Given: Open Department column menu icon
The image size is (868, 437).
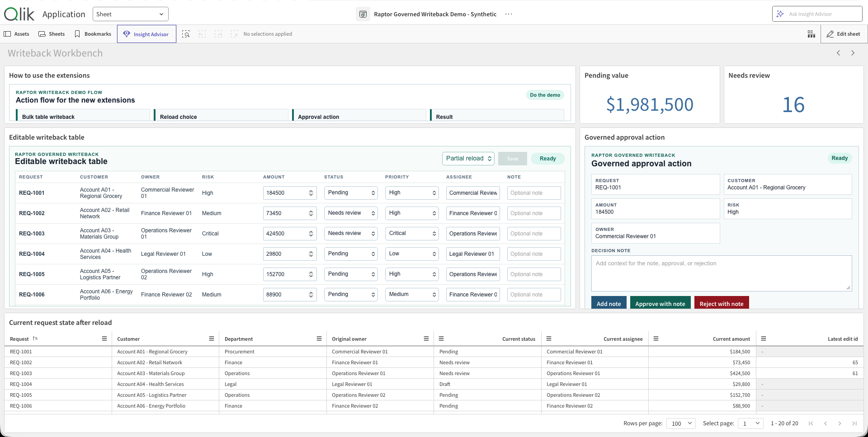Looking at the screenshot, I should click(319, 338).
